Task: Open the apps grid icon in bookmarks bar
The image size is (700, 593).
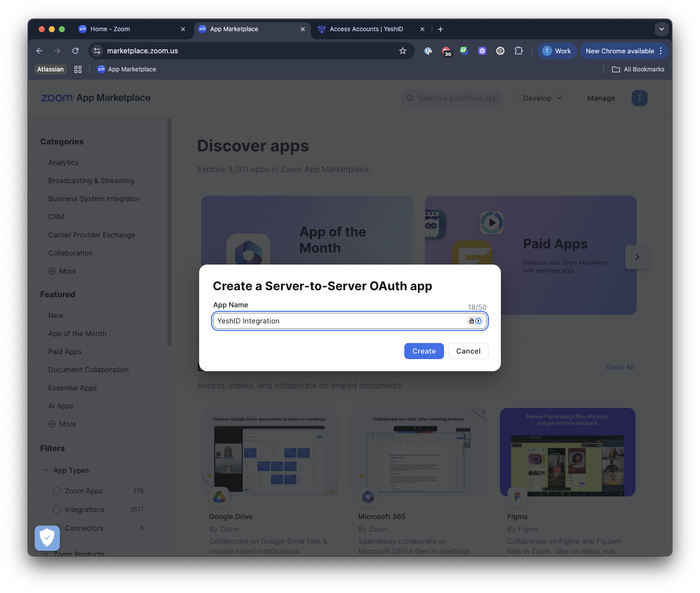Action: pos(78,69)
